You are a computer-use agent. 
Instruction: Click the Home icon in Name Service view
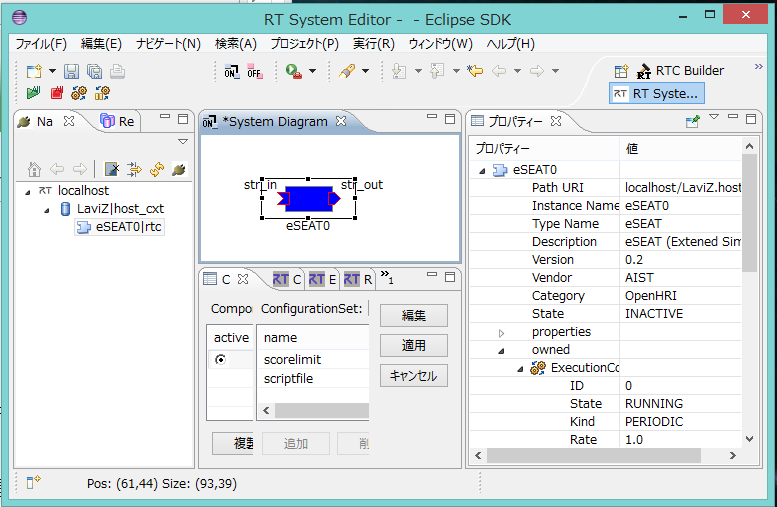click(34, 169)
